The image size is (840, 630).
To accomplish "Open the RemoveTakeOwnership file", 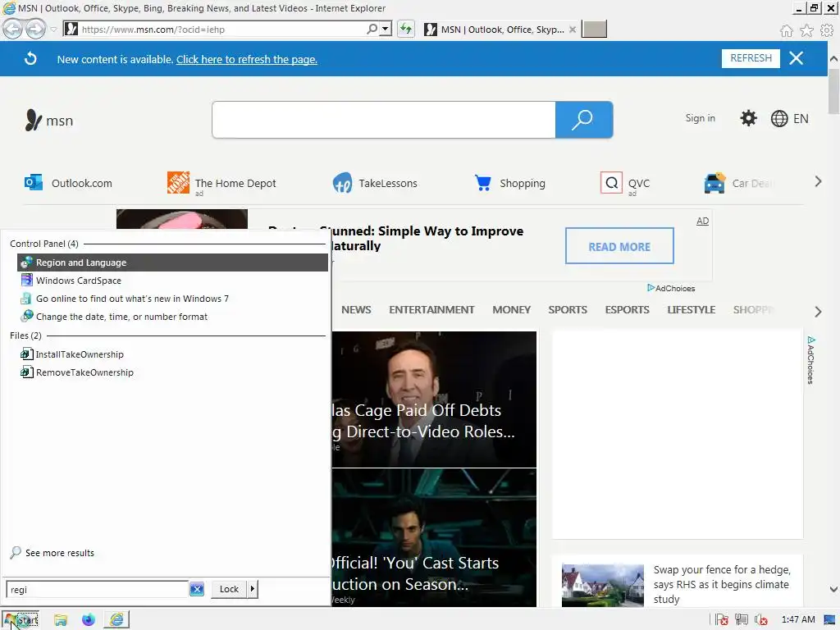I will point(172,372).
